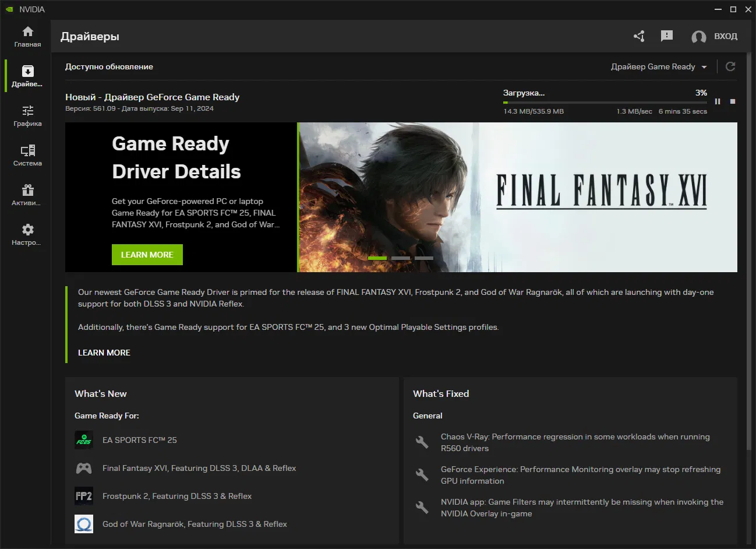
Task: Click the 'EA SPORTS FC™ 25' entry text
Action: point(140,440)
